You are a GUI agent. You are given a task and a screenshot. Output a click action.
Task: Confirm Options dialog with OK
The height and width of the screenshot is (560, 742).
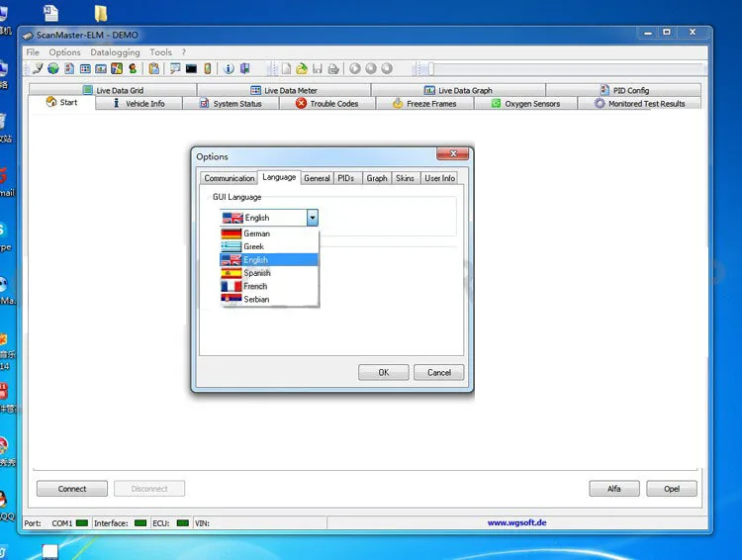[383, 373]
